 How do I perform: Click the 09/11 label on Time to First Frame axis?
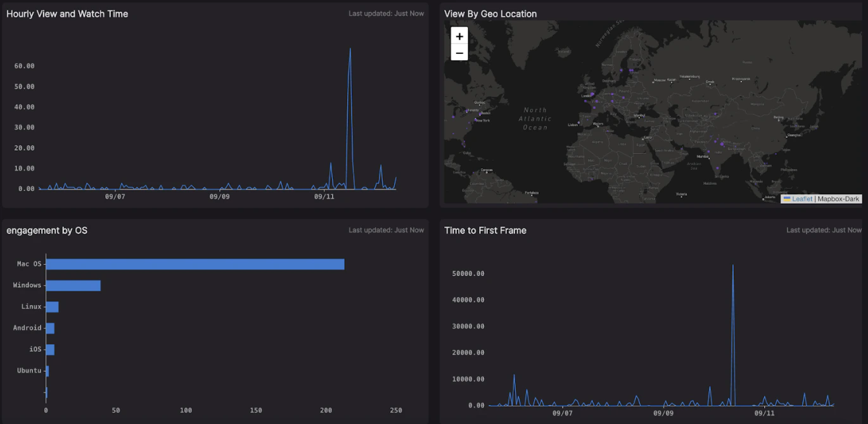[765, 413]
